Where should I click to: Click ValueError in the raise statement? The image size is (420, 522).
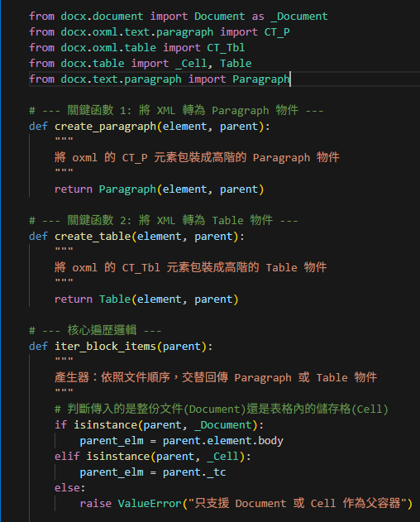(x=150, y=503)
